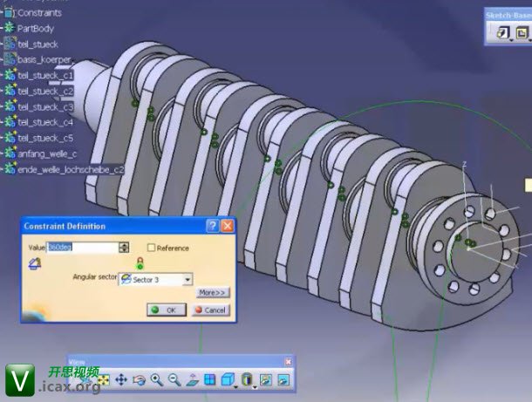Select the Pocket tool in Sketch-Based toolbar
The height and width of the screenshot is (402, 532).
point(522,32)
